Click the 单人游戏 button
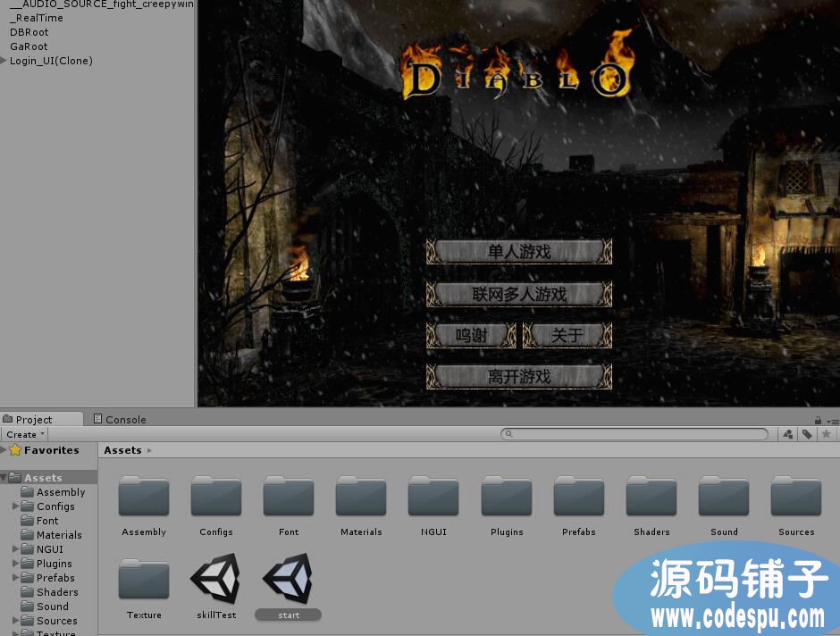This screenshot has width=840, height=636. coord(519,252)
